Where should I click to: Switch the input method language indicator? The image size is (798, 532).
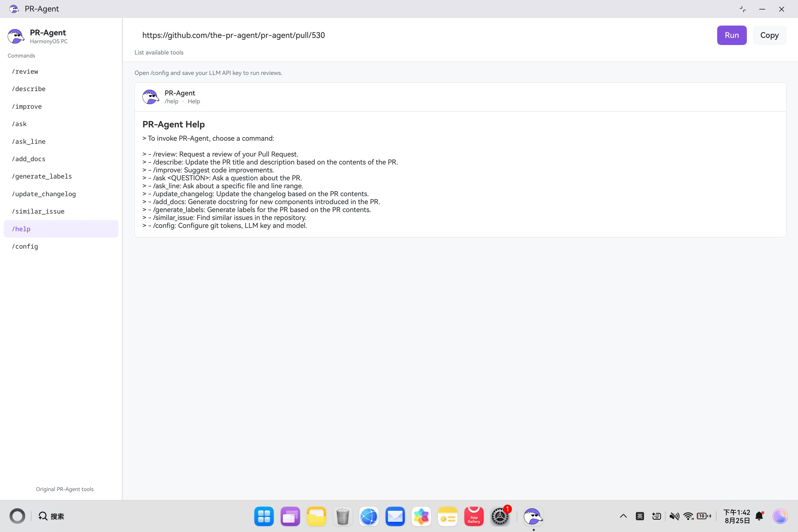(640, 516)
